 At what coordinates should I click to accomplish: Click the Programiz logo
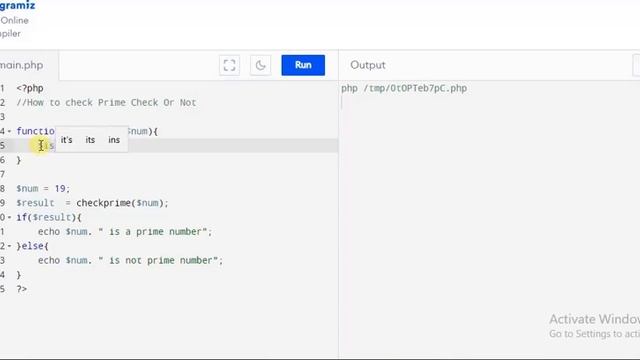coord(18,6)
